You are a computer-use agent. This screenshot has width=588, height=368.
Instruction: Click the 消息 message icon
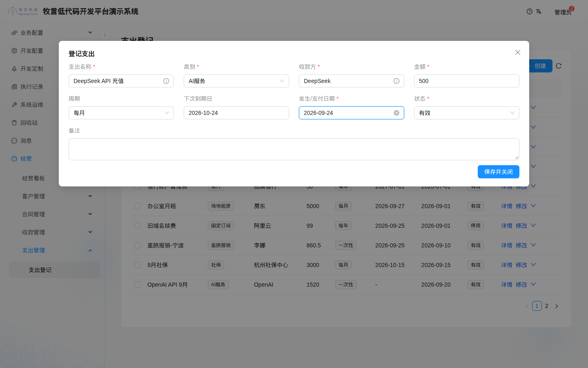tap(14, 141)
